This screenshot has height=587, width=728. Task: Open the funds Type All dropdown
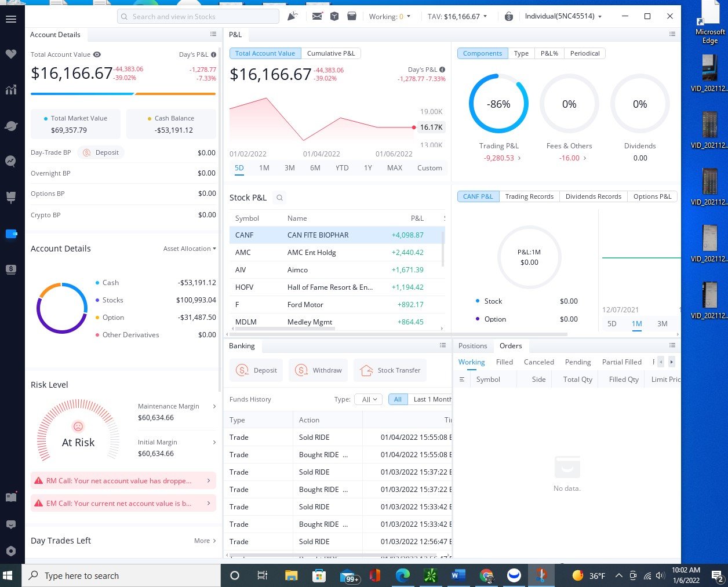click(x=369, y=399)
